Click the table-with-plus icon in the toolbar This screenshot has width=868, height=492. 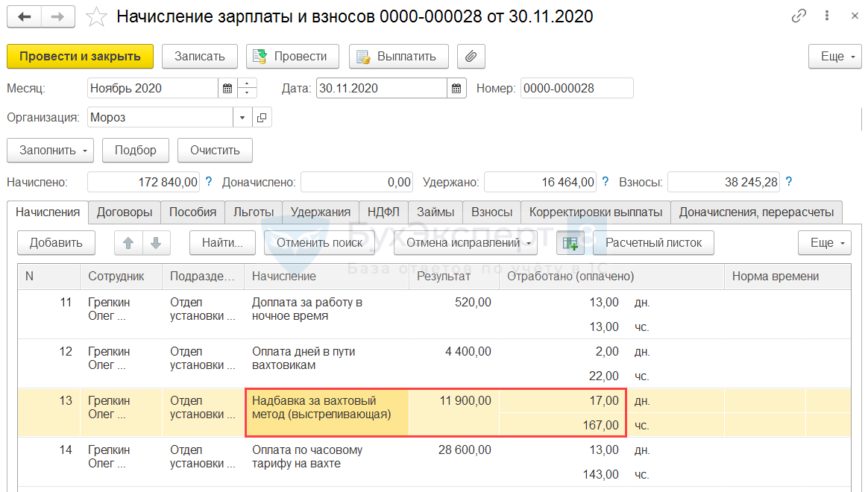[570, 243]
